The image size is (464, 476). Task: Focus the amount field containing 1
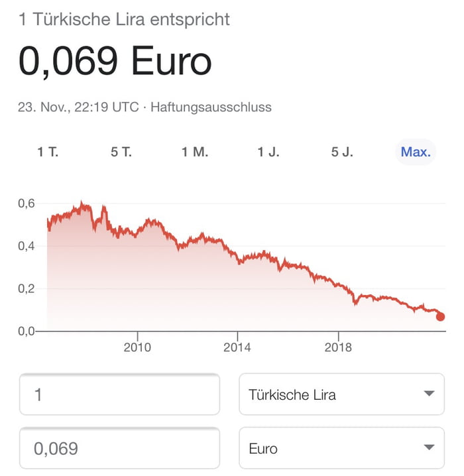[119, 394]
